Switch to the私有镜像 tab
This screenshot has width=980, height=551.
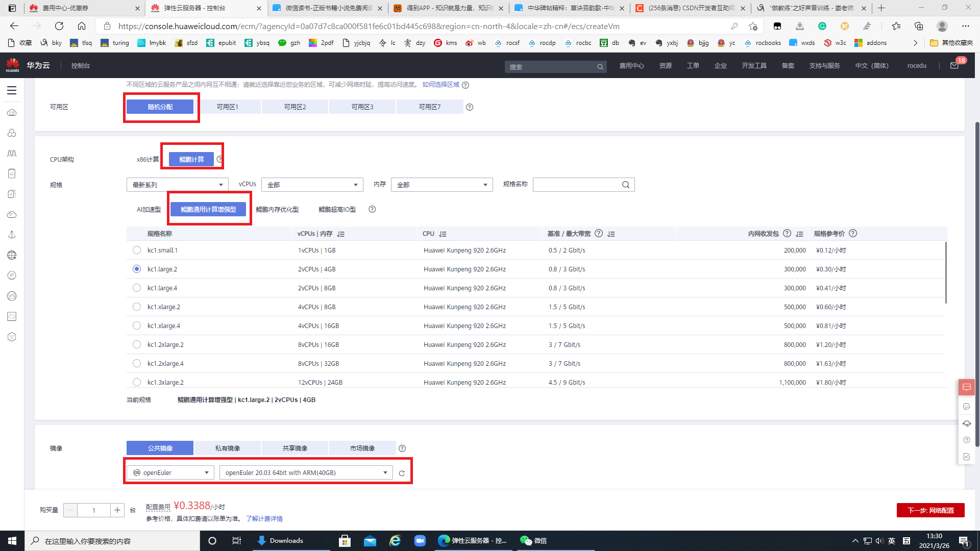click(x=227, y=448)
